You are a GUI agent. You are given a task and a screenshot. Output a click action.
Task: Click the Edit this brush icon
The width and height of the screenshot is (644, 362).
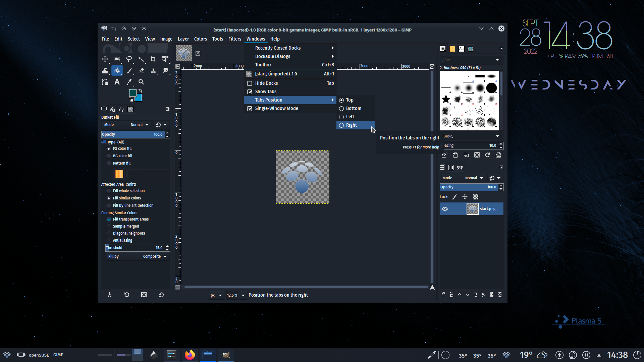click(x=444, y=155)
